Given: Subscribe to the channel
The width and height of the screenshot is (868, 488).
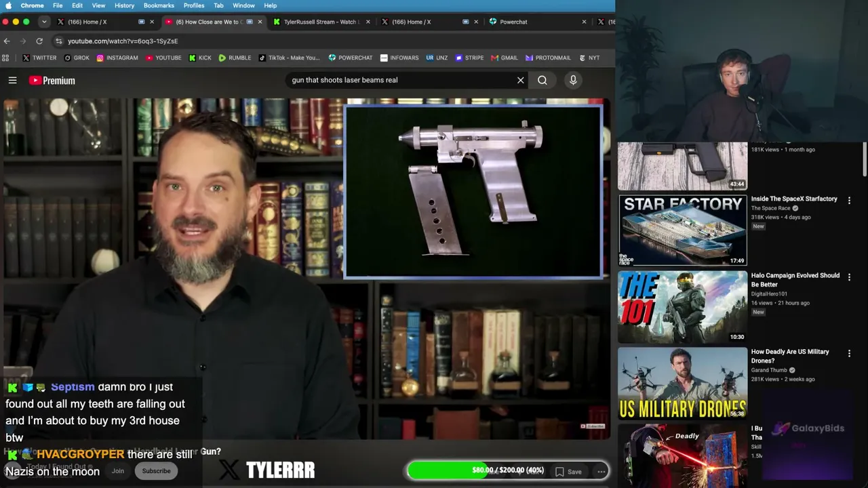Looking at the screenshot, I should point(156,471).
